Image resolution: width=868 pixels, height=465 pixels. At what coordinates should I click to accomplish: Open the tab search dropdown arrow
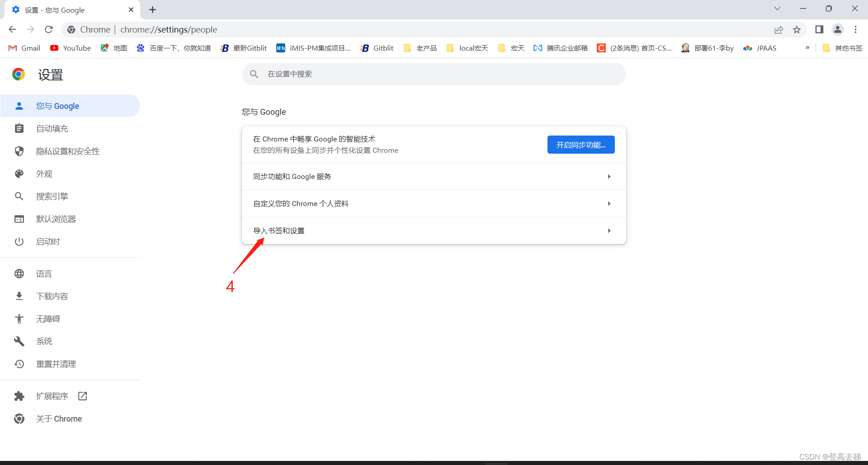click(777, 9)
